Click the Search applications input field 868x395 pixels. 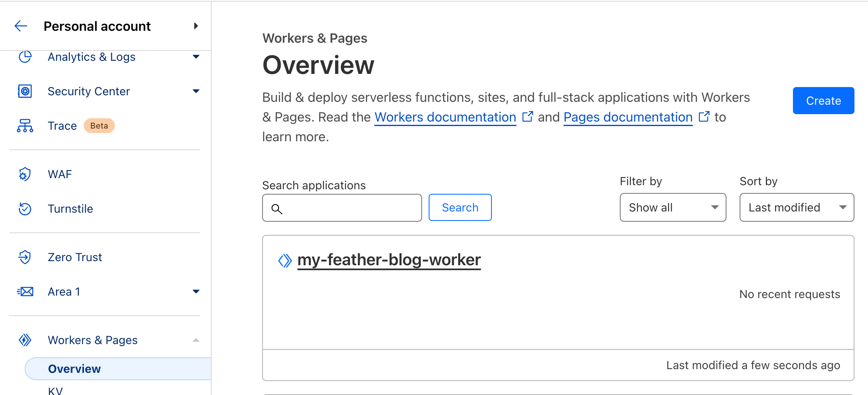coord(342,208)
